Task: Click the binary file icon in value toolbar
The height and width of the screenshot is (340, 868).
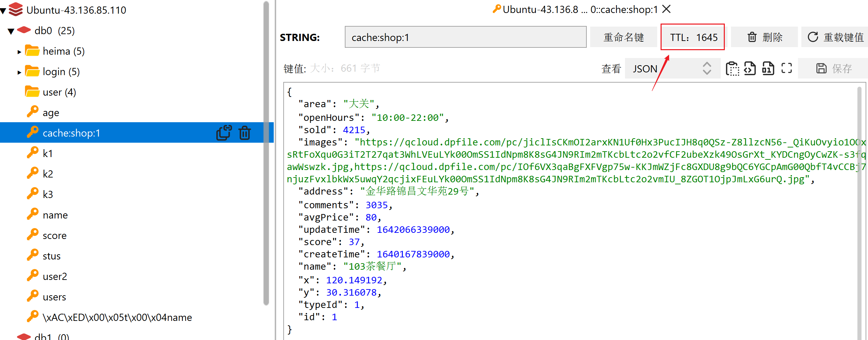Action: point(768,69)
